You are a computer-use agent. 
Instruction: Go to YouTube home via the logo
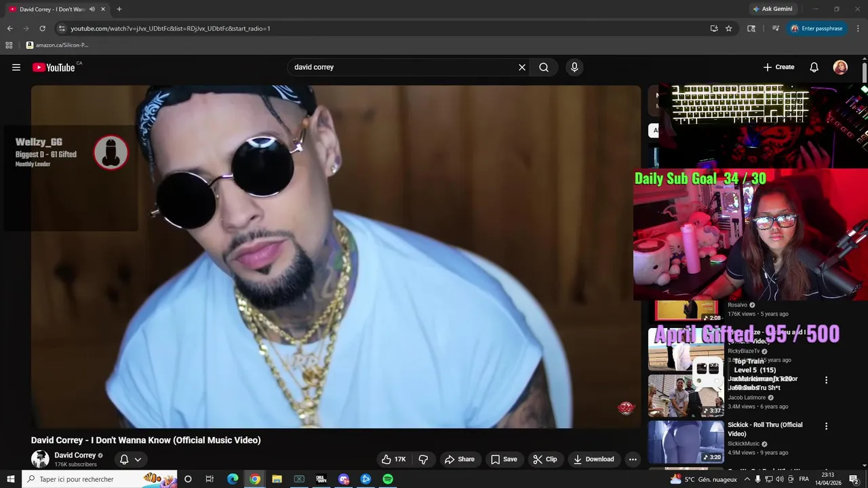click(54, 67)
